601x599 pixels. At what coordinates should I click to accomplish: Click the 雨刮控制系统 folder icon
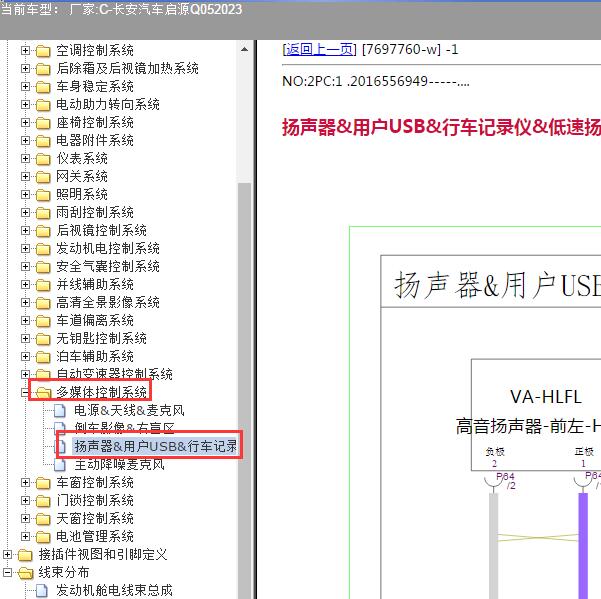(x=43, y=213)
